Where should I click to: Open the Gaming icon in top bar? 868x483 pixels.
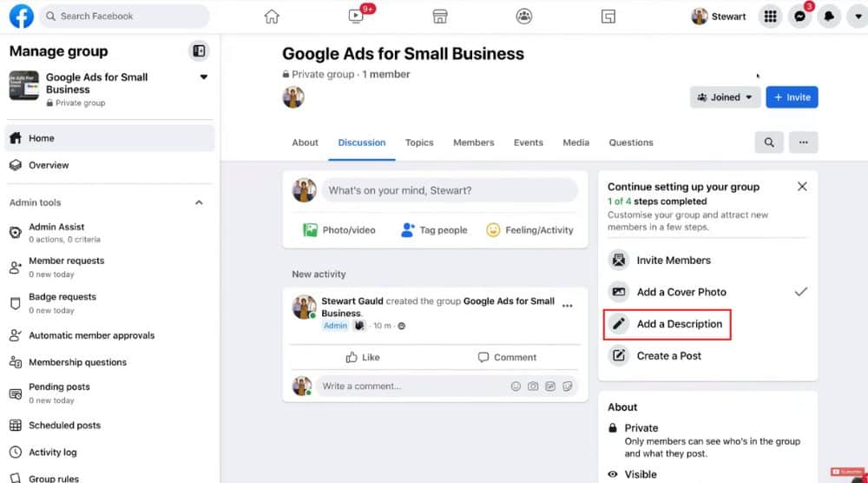pyautogui.click(x=608, y=17)
